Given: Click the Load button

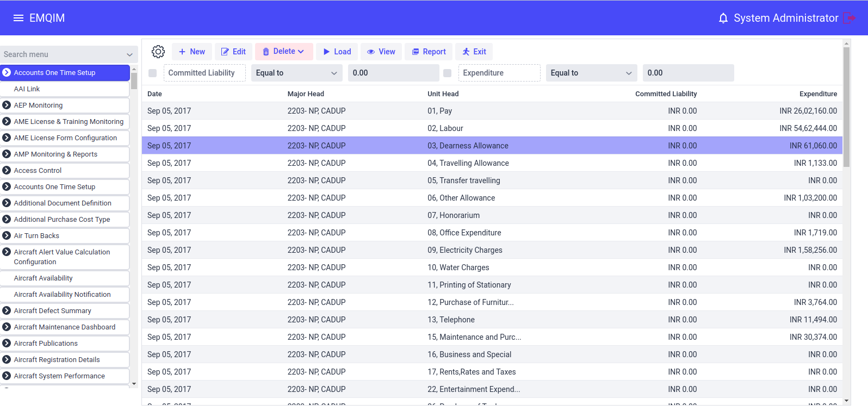Looking at the screenshot, I should (337, 52).
